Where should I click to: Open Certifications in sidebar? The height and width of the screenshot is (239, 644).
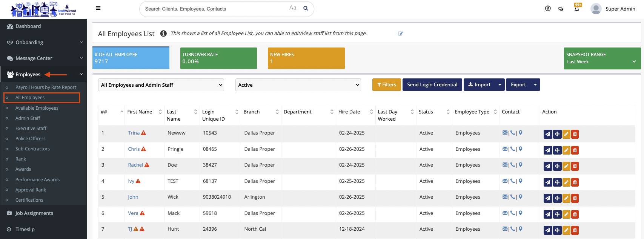[x=29, y=200]
